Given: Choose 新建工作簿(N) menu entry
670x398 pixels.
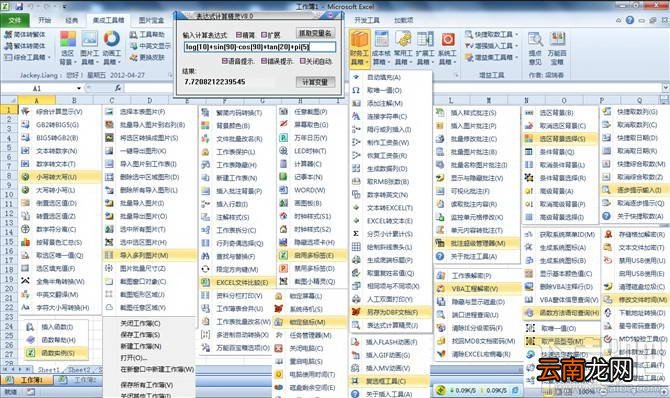Looking at the screenshot, I should coord(140,346).
